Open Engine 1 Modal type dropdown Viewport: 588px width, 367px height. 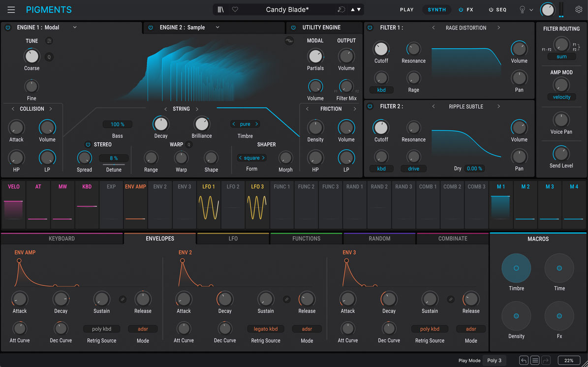(x=75, y=28)
